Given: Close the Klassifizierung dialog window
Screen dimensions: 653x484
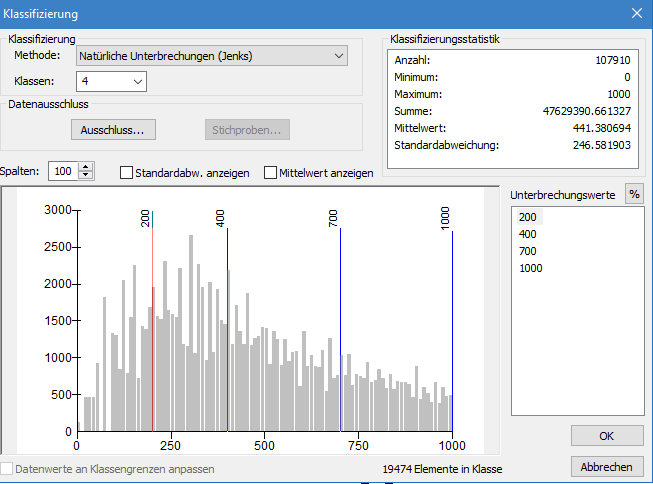Looking at the screenshot, I should [x=636, y=14].
